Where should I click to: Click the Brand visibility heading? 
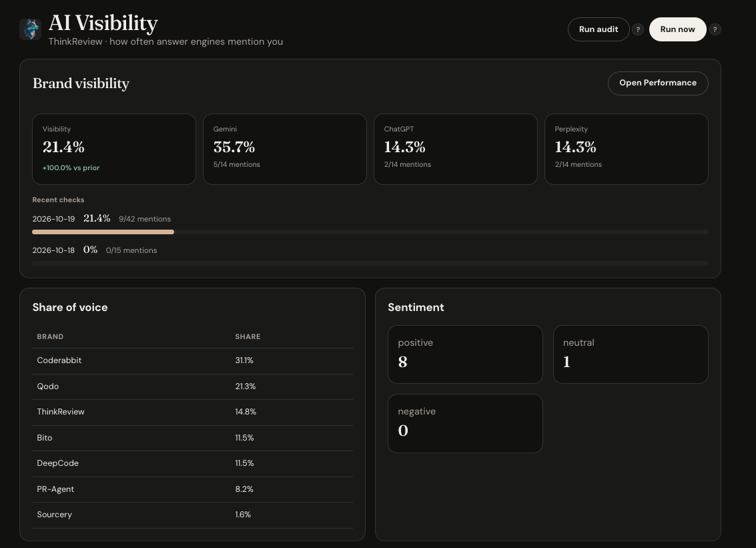click(x=81, y=83)
